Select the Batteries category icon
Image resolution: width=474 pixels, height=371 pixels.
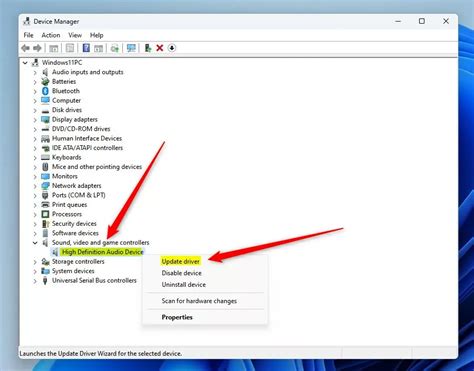pyautogui.click(x=45, y=81)
